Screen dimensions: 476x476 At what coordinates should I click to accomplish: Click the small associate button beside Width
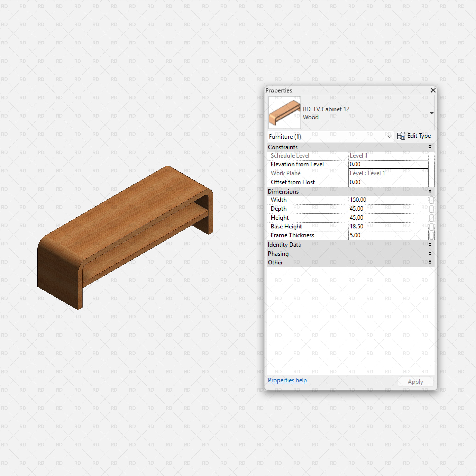431,200
